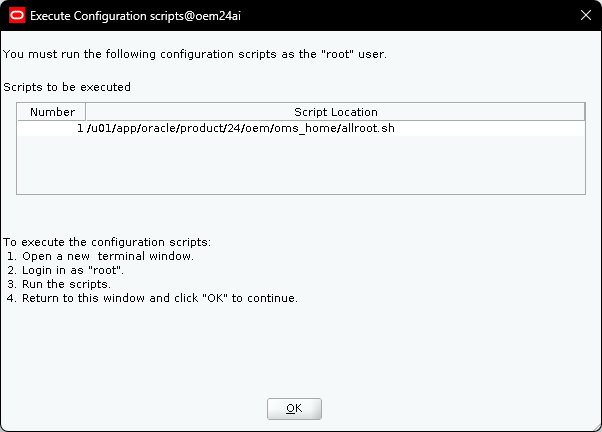Click the divider between Number and Script Location headers
Screen dimensions: 602x432
pos(86,112)
